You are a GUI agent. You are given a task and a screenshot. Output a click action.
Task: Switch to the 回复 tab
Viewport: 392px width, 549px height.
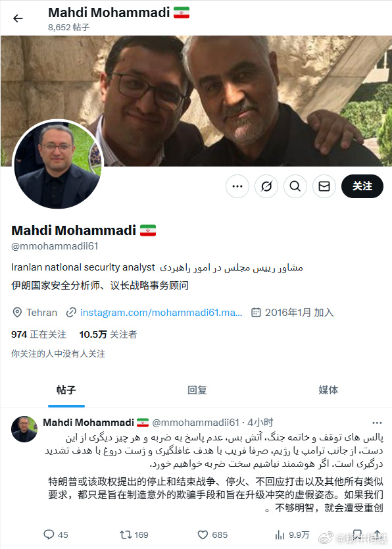coord(197,390)
